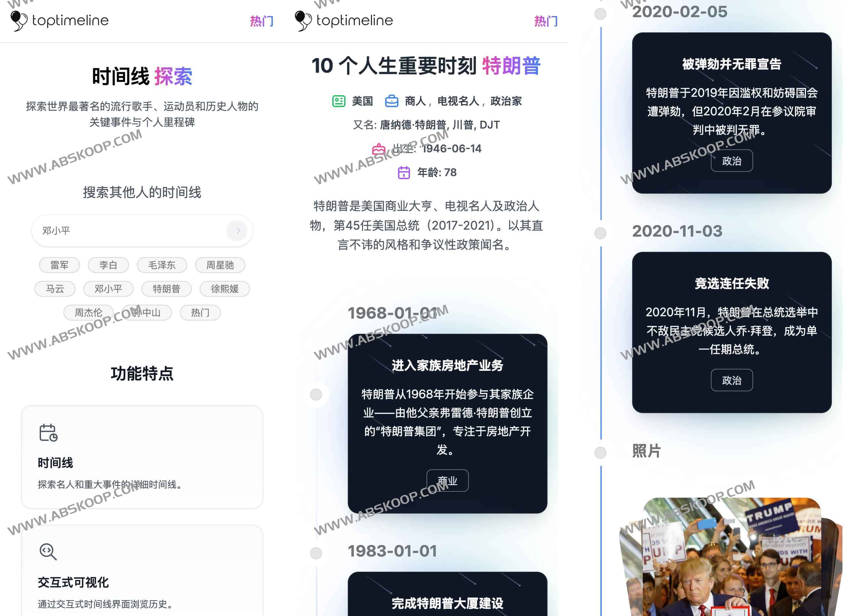
Task: Pick the 马云 name tag
Action: [55, 289]
